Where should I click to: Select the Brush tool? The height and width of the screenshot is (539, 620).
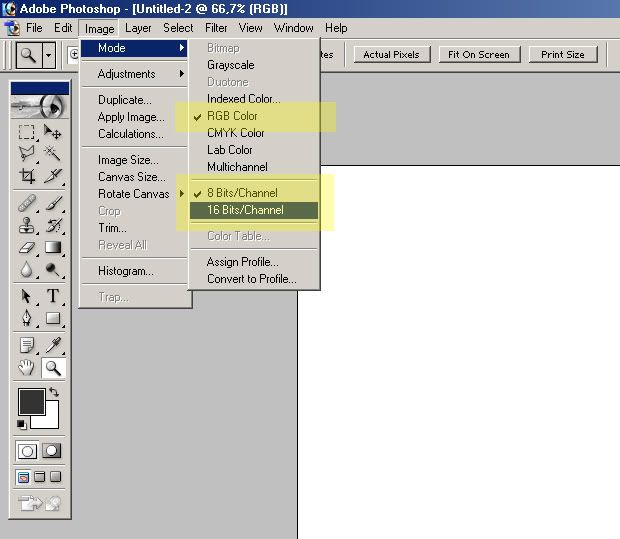pos(52,203)
